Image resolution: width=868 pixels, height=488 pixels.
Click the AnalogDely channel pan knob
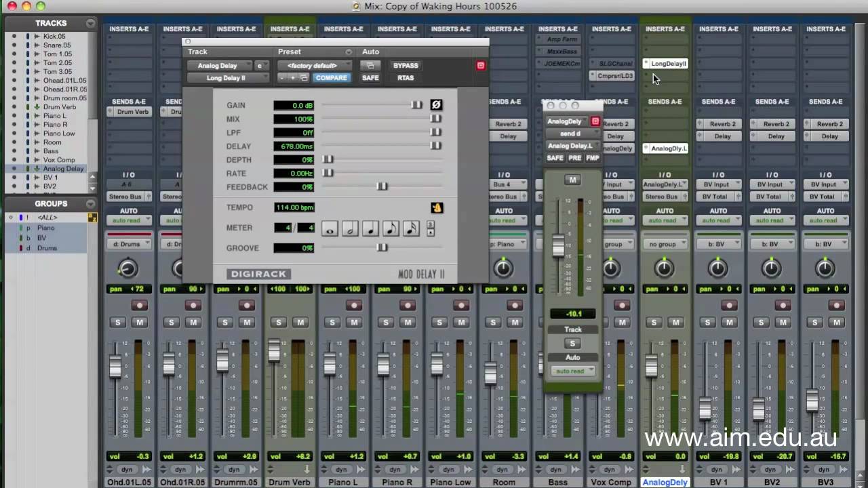click(x=665, y=269)
